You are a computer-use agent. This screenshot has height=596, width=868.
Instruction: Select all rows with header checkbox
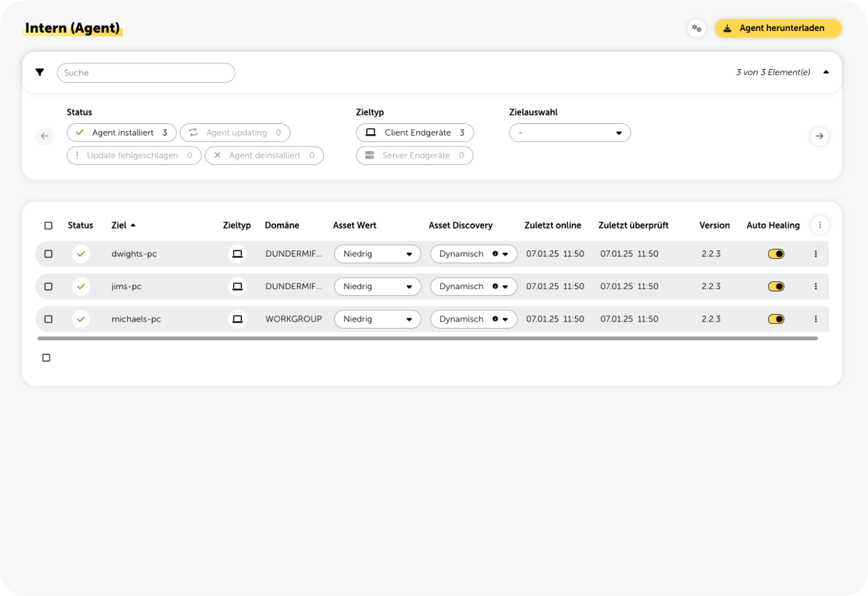tap(48, 226)
